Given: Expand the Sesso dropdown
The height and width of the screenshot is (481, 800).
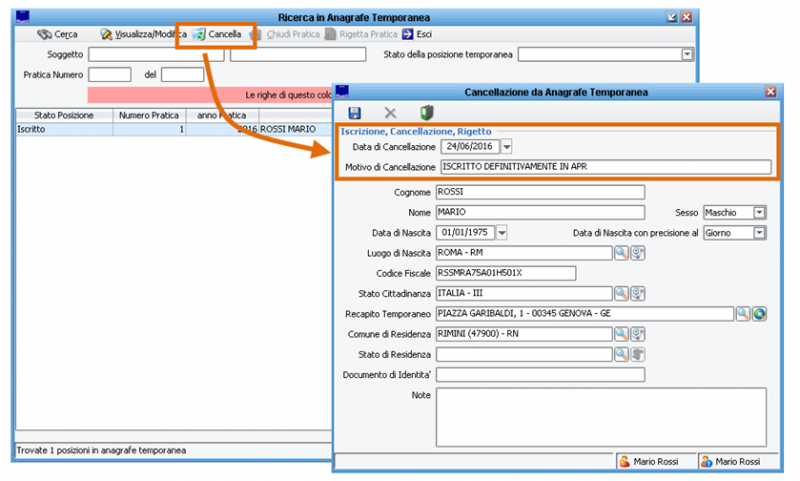Looking at the screenshot, I should [759, 212].
